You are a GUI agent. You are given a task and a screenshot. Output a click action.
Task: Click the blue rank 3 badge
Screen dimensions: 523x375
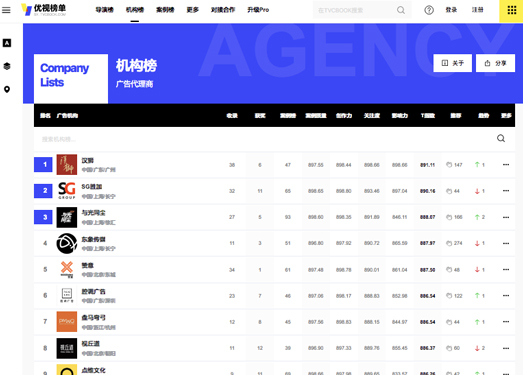click(x=43, y=217)
